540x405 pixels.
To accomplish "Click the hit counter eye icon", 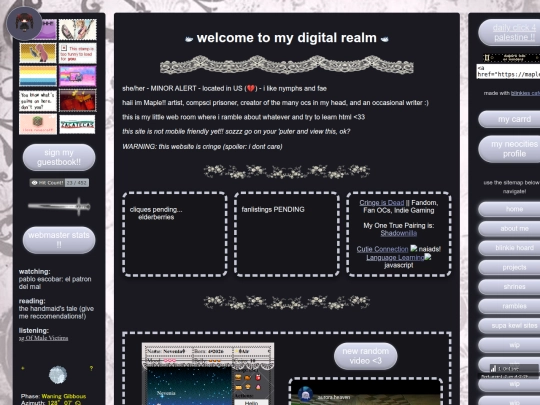I will click(x=34, y=183).
